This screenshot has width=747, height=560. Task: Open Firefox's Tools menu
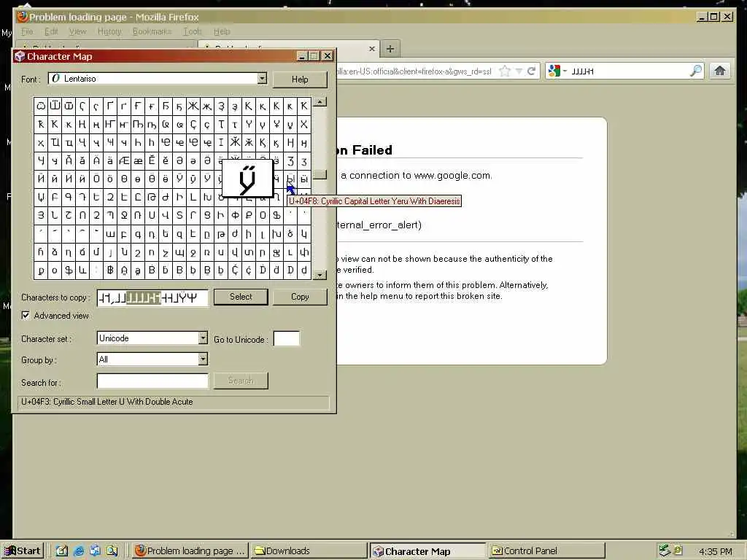coord(193,31)
